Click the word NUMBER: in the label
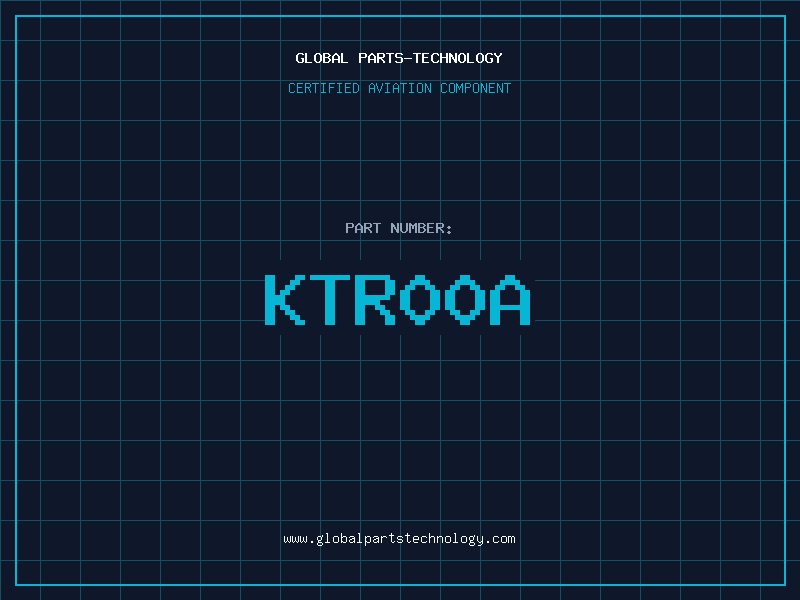Screen dimensions: 800x600 pyautogui.click(x=422, y=228)
